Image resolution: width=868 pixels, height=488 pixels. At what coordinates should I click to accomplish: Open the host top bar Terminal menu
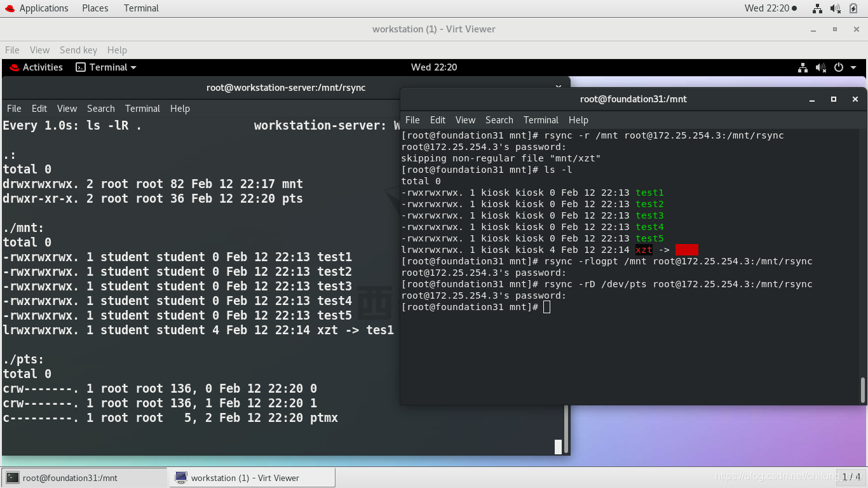point(141,8)
